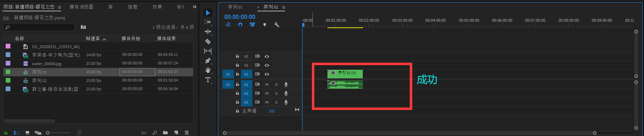Toggle timeline Snap magnet icon
Screen dimensions: 644x136
[240, 25]
